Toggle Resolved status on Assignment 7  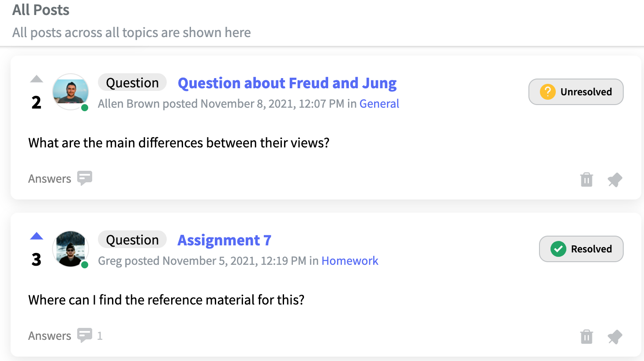click(x=581, y=249)
